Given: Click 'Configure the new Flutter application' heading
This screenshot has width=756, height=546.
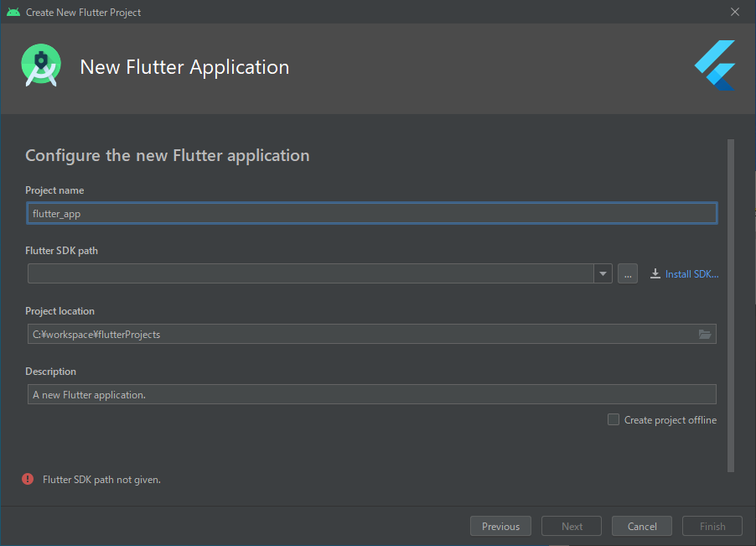Looking at the screenshot, I should [x=168, y=156].
